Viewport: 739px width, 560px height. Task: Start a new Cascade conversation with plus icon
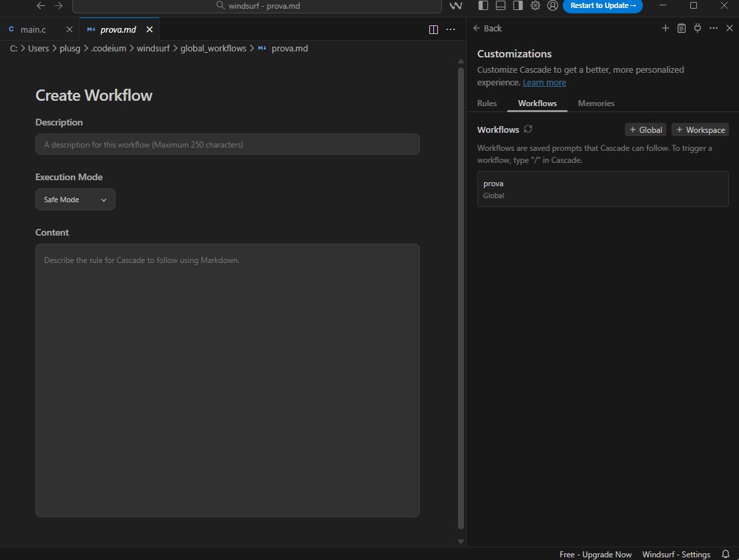(665, 28)
